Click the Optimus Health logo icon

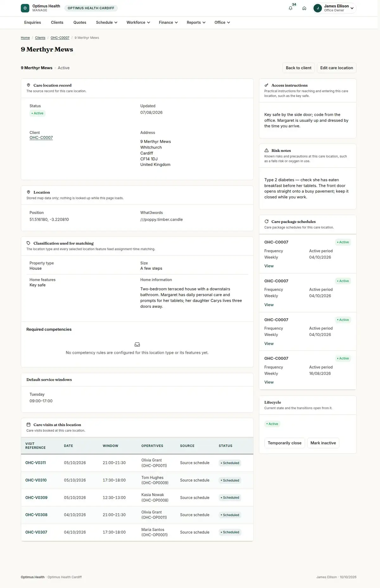(25, 8)
